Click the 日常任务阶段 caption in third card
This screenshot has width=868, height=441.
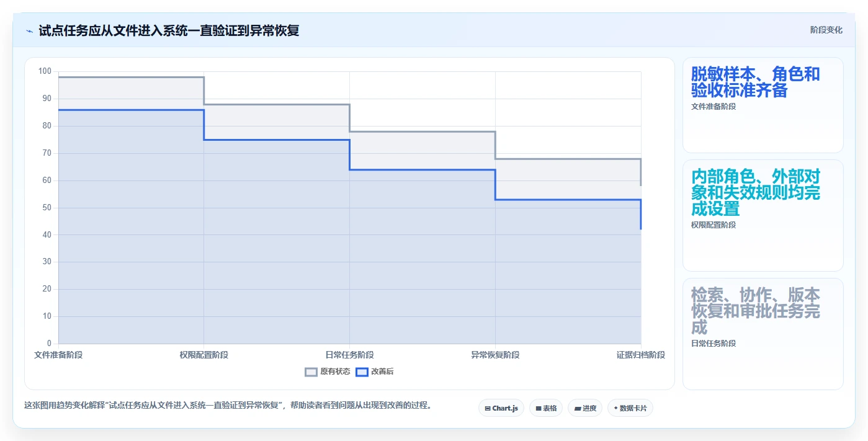(x=714, y=343)
